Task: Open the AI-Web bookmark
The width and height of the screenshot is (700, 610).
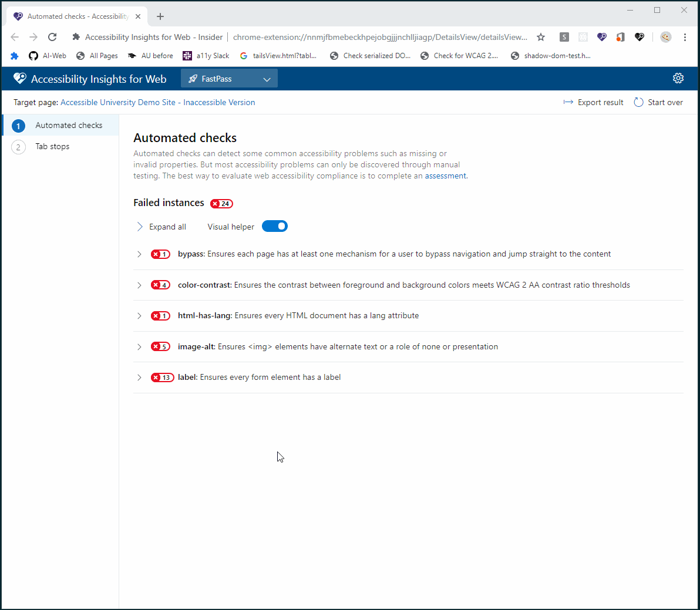Action: 48,56
